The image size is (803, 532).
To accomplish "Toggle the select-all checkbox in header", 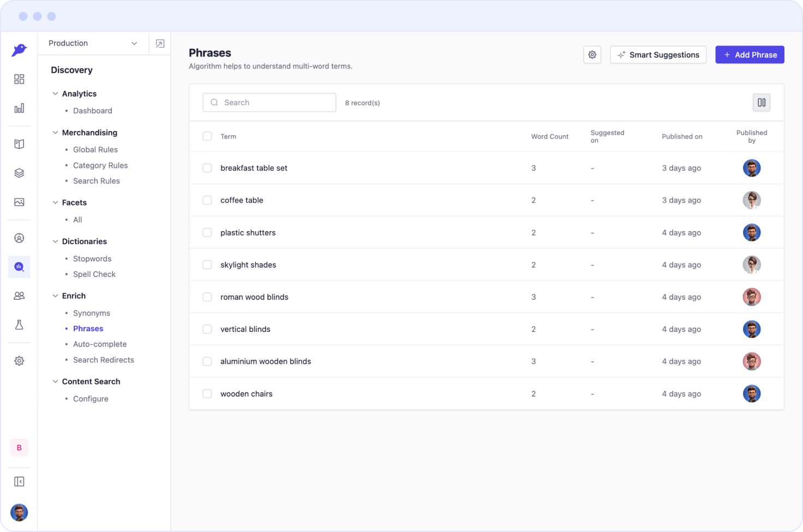I will 207,136.
